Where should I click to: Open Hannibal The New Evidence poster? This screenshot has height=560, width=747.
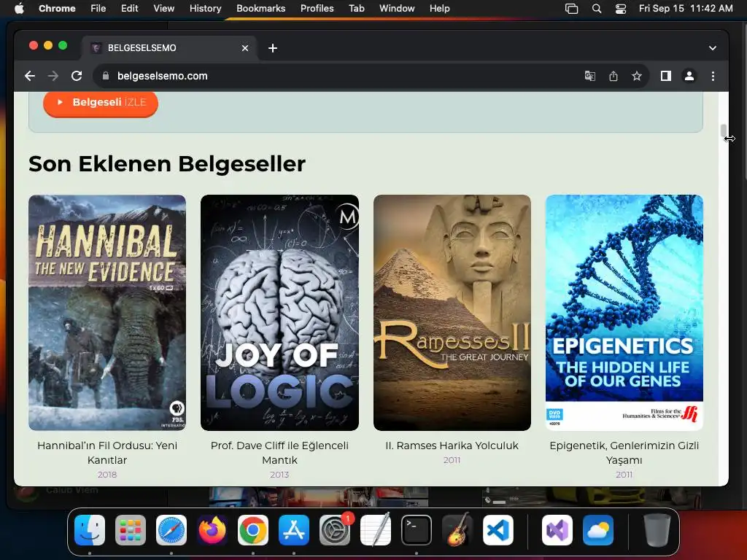coord(107,313)
